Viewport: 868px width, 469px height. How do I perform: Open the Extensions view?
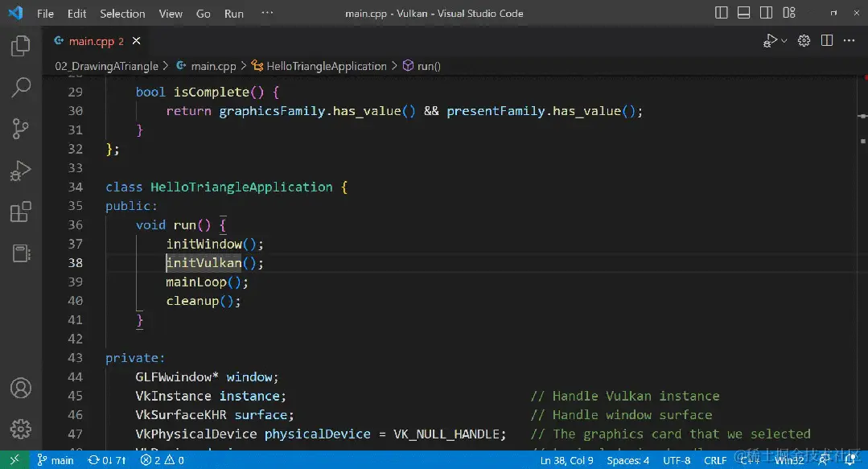[20, 212]
